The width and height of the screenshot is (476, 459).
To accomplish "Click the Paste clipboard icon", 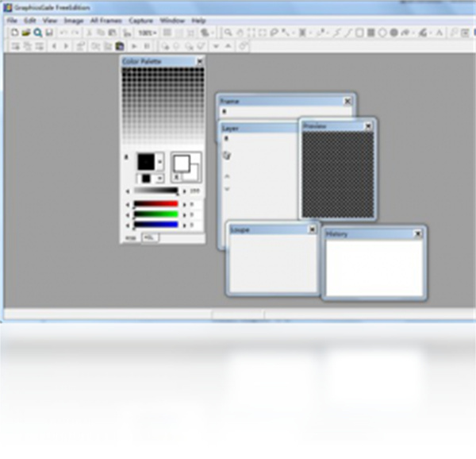I will (x=113, y=33).
